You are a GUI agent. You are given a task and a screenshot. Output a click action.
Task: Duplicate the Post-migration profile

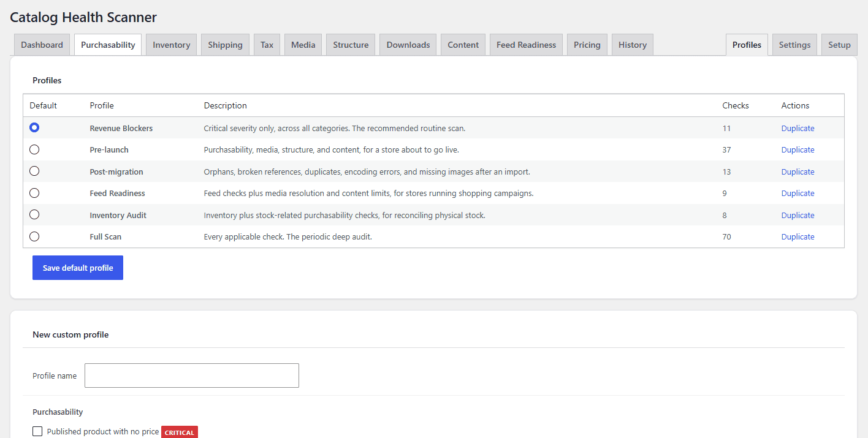(x=798, y=172)
